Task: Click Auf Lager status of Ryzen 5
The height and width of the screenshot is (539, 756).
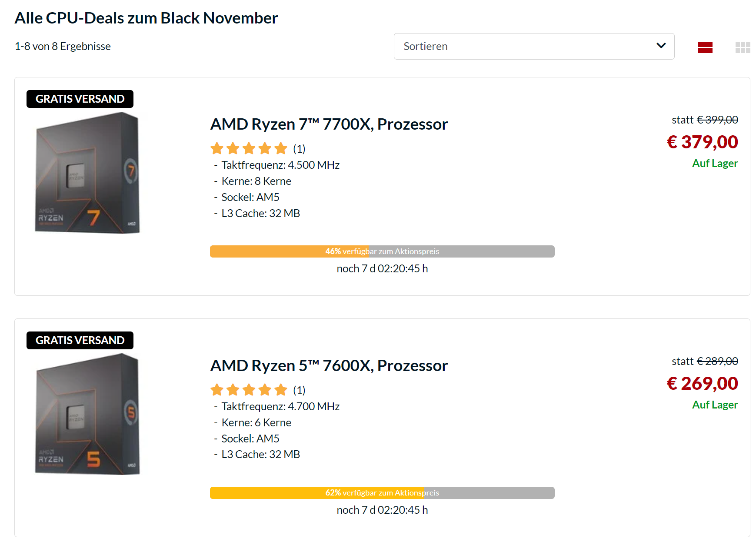Action: pyautogui.click(x=715, y=405)
